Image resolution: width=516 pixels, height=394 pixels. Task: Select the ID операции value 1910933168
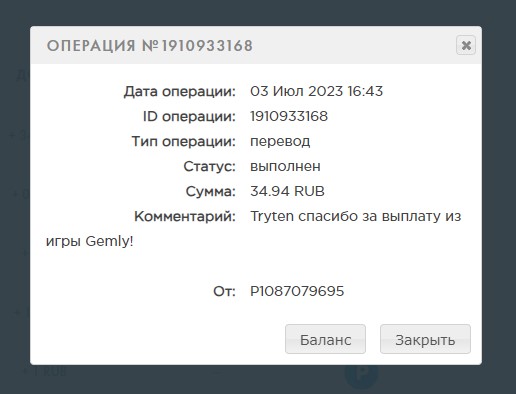(289, 116)
